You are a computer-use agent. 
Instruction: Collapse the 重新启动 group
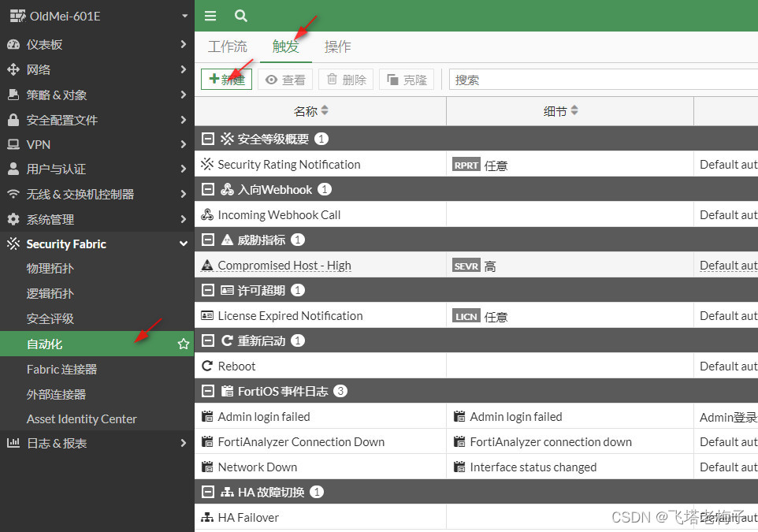click(207, 340)
